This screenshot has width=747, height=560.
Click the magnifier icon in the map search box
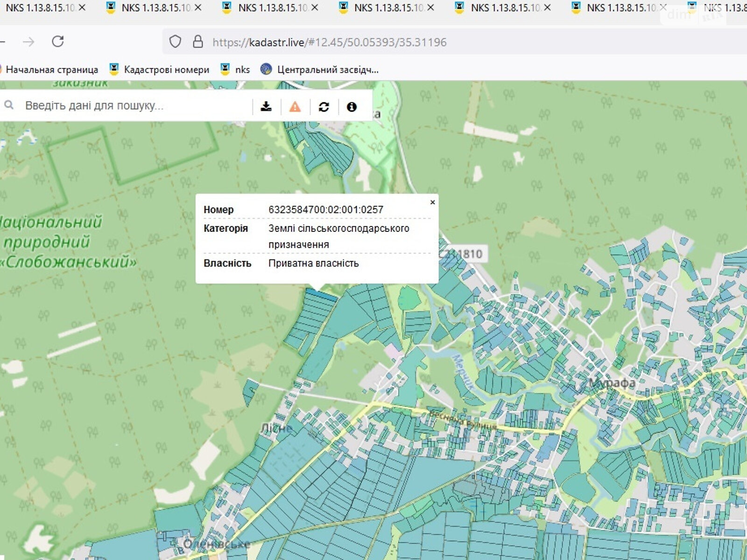[9, 105]
